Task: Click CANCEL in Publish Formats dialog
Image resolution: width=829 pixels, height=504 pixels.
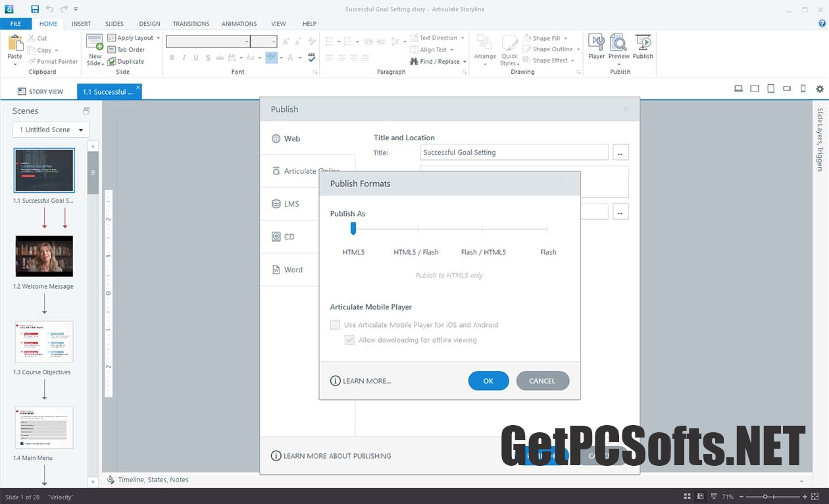Action: (x=542, y=381)
